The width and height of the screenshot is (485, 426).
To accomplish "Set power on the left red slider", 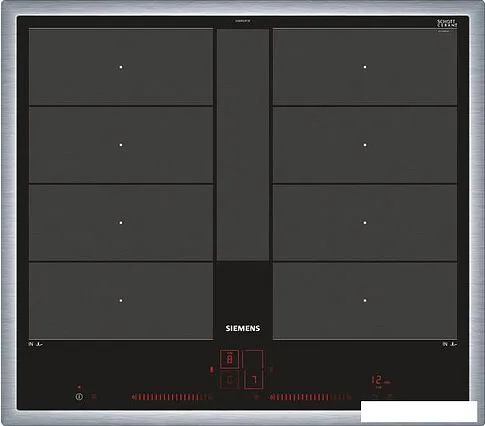I will [x=172, y=397].
